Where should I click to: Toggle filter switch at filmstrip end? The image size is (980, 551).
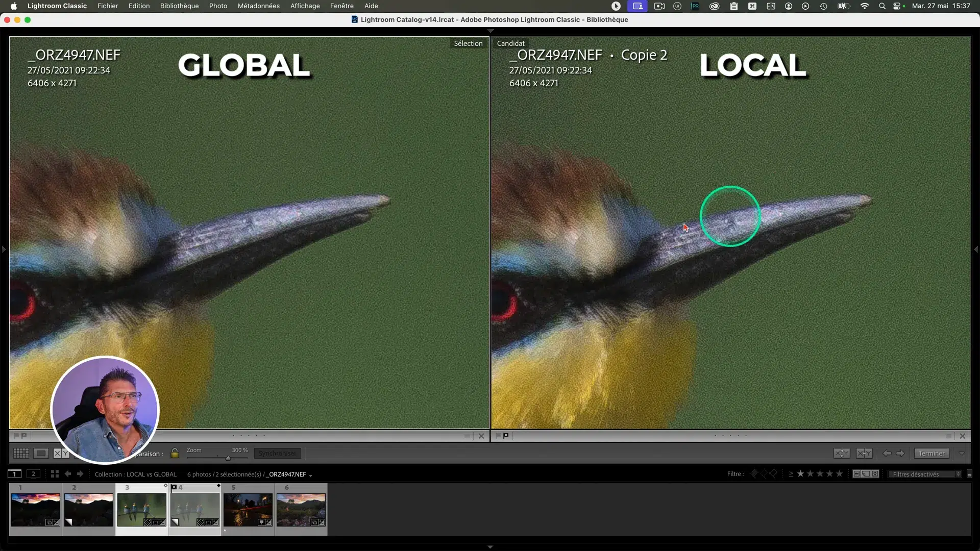point(969,474)
